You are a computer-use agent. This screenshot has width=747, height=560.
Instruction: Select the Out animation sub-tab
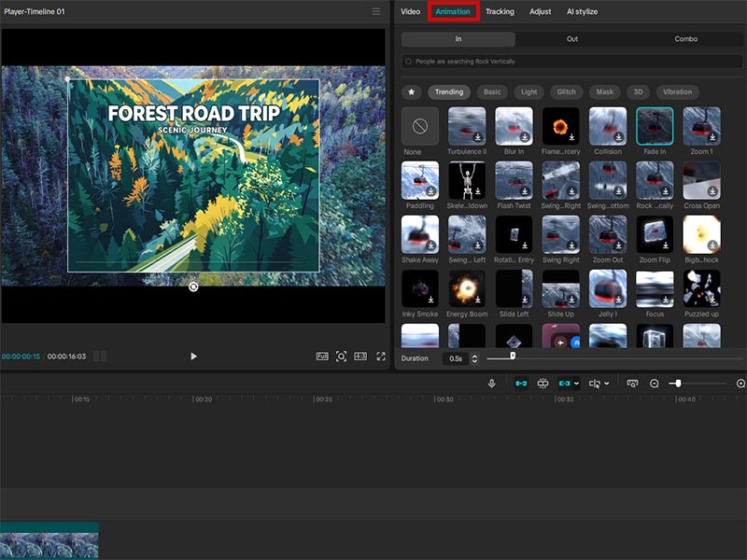coord(572,39)
